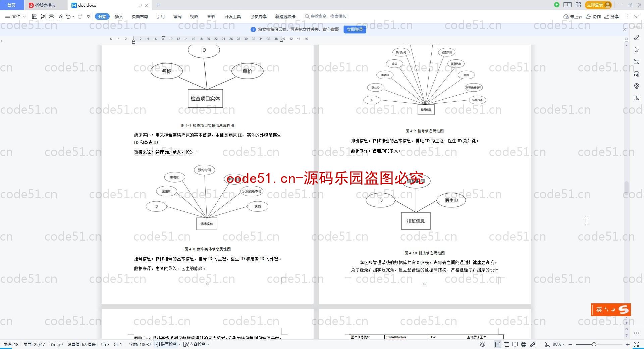Dismiss the cloud backup notification banner
644x349 pixels.
(624, 30)
